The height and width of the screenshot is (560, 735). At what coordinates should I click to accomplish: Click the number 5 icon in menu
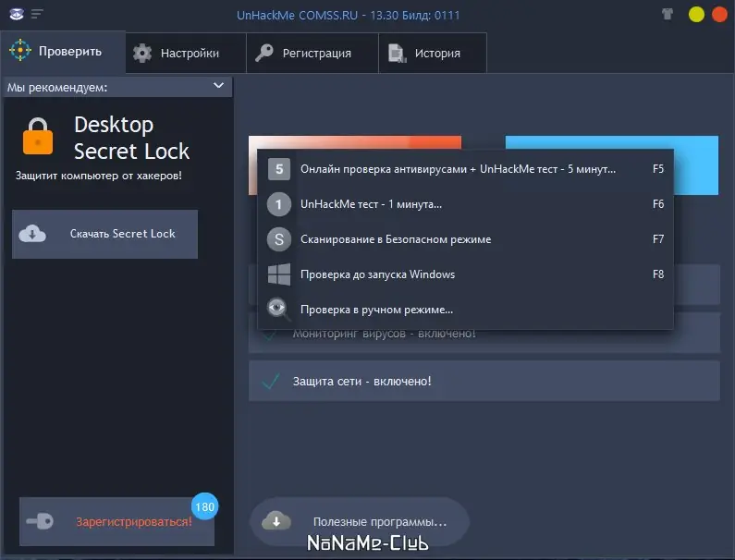pyautogui.click(x=279, y=169)
